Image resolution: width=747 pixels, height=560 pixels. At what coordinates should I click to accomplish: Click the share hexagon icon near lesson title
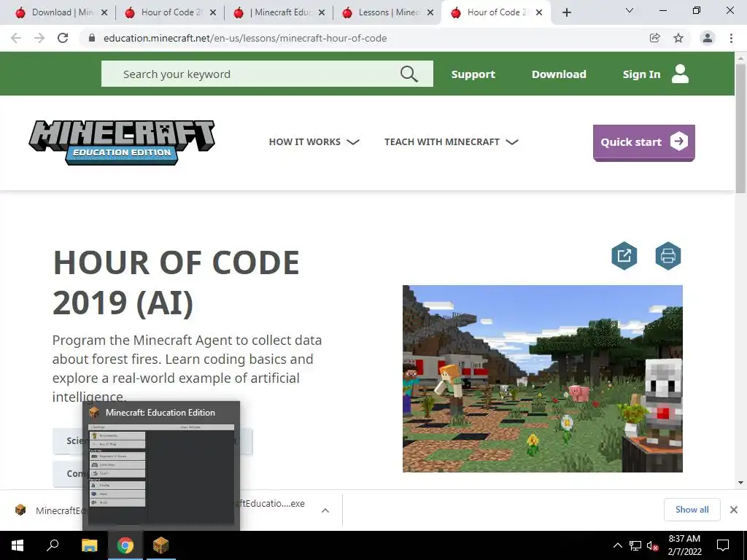[x=624, y=256]
